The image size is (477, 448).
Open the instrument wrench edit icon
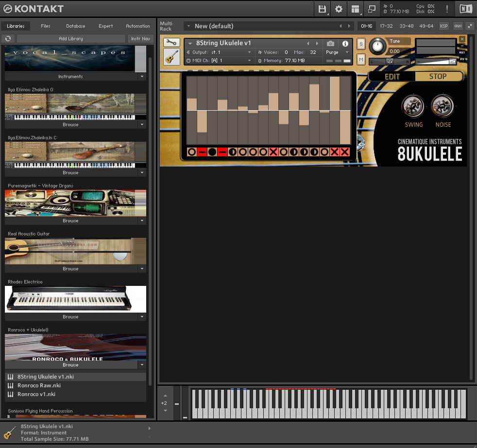coord(171,43)
